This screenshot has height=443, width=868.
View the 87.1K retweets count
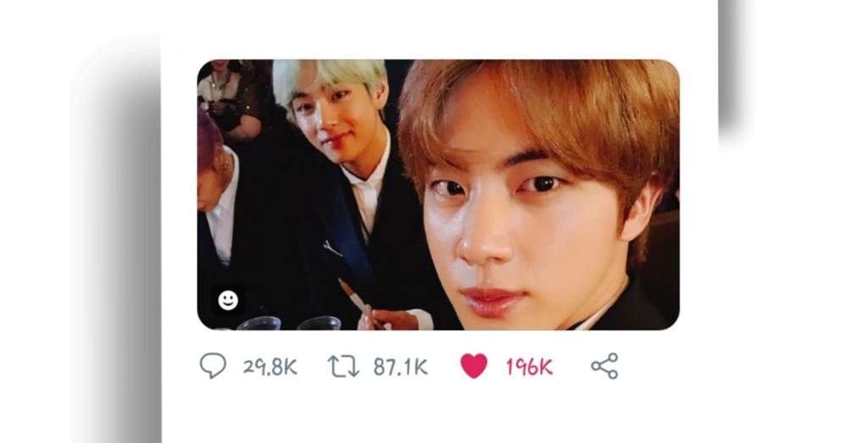point(400,367)
